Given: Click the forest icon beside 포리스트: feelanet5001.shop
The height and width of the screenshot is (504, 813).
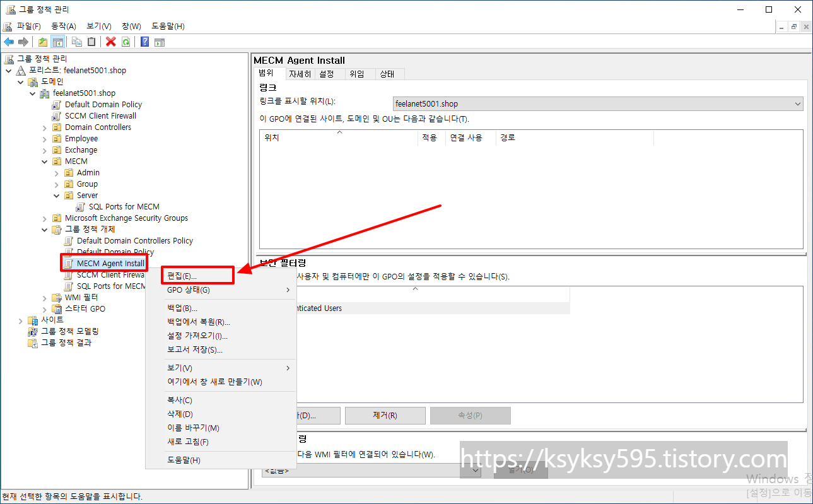Looking at the screenshot, I should coord(21,71).
